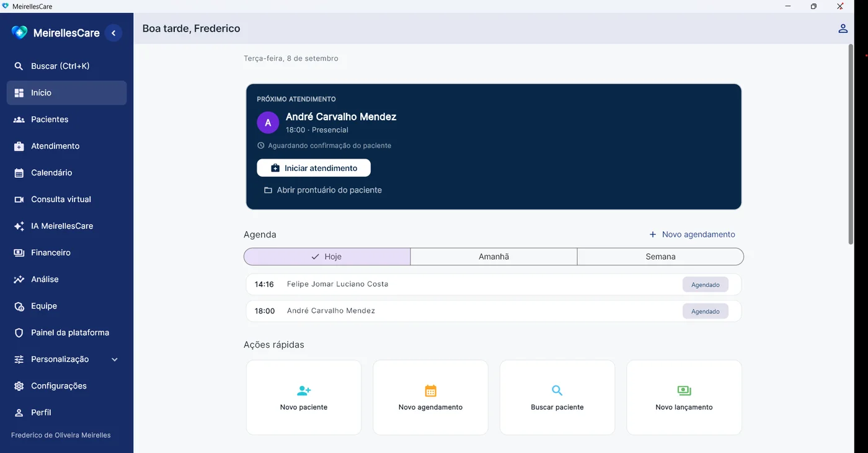The width and height of the screenshot is (868, 453).
Task: Open the user account icon at top right
Action: pyautogui.click(x=843, y=29)
